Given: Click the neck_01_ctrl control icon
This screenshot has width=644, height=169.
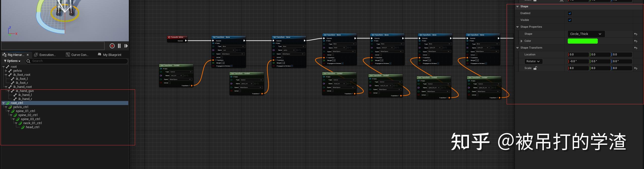Looking at the screenshot, I should point(20,123).
